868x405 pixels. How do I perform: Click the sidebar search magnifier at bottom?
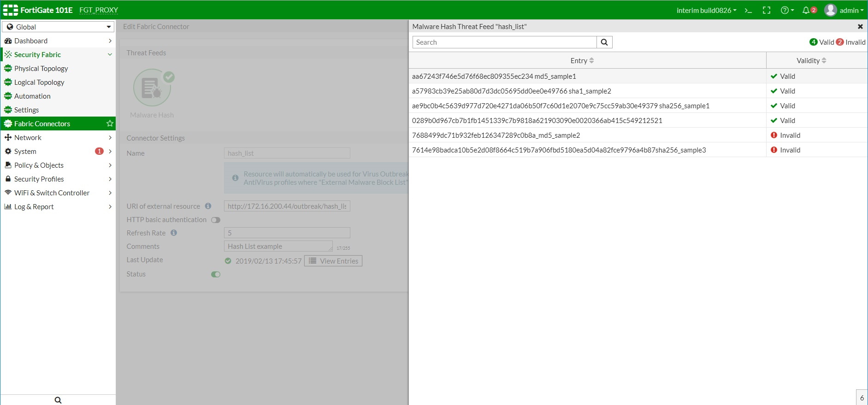58,400
